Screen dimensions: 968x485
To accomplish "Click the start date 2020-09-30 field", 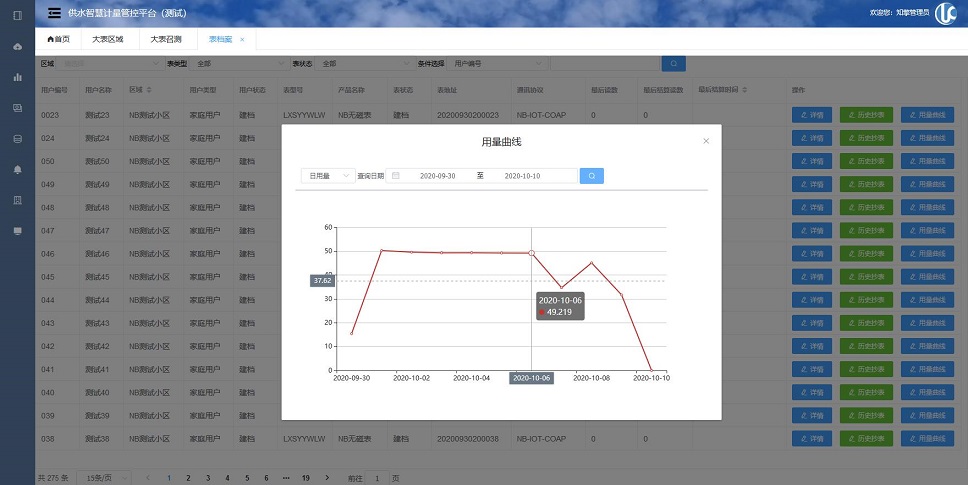I will (438, 176).
